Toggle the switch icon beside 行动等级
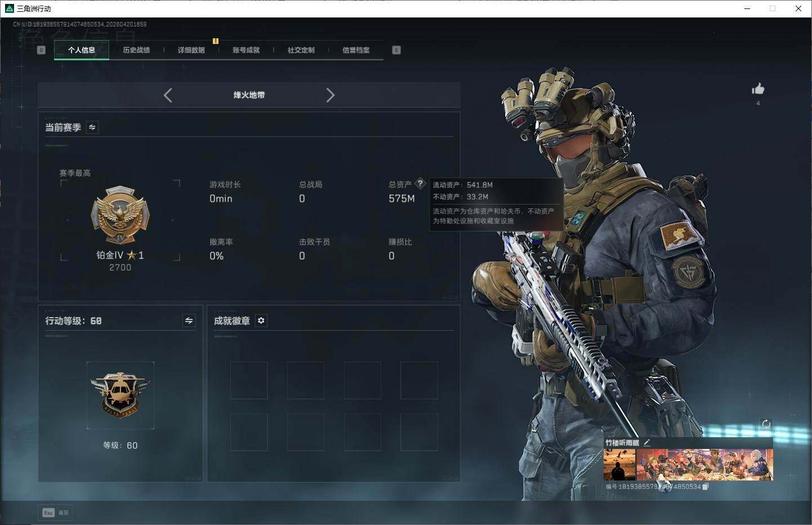The height and width of the screenshot is (525, 812). tap(189, 321)
